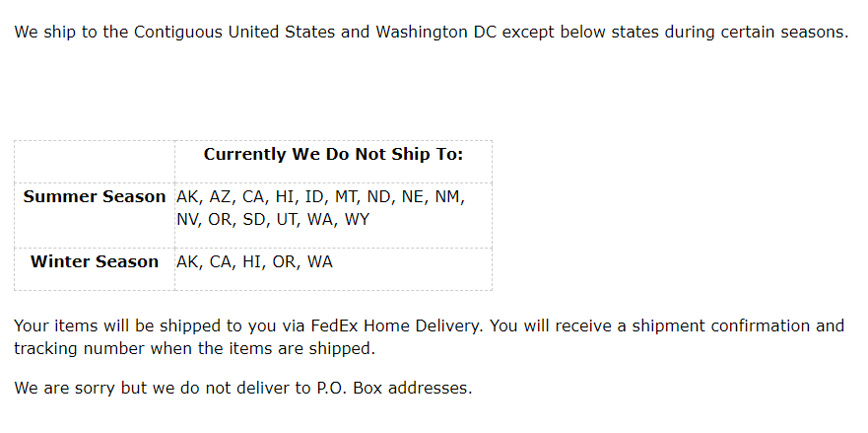868x433 pixels.
Task: Click 'WY' in the Summer Season states
Action: pos(357,219)
